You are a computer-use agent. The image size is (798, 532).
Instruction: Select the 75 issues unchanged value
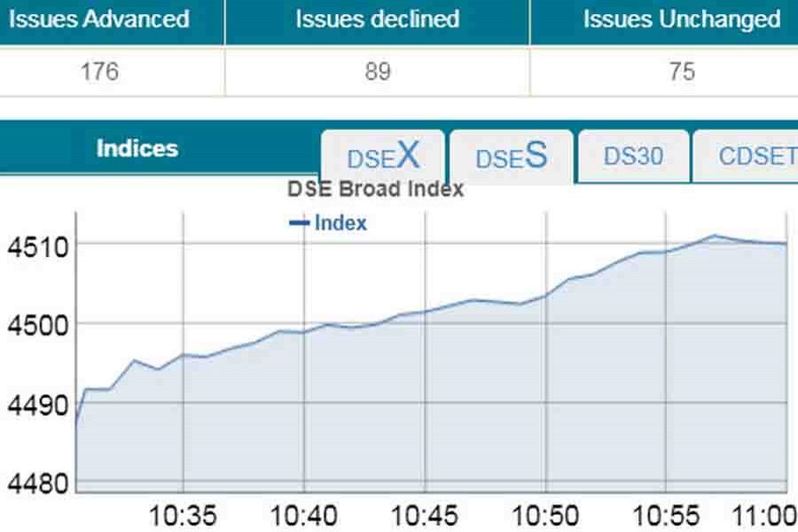(681, 72)
